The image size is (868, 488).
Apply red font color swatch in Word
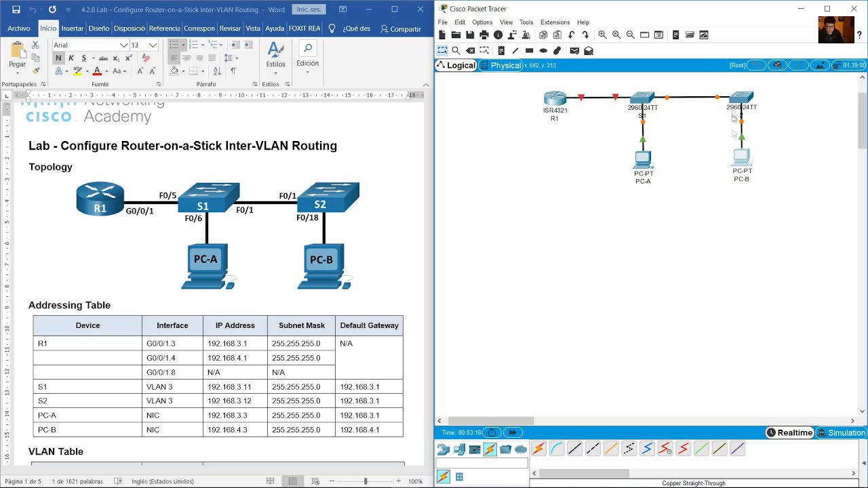coord(97,71)
